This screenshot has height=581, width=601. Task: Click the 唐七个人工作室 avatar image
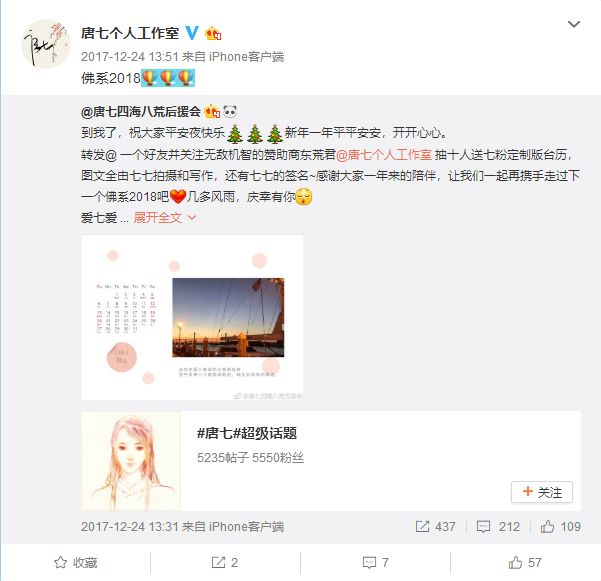[46, 44]
